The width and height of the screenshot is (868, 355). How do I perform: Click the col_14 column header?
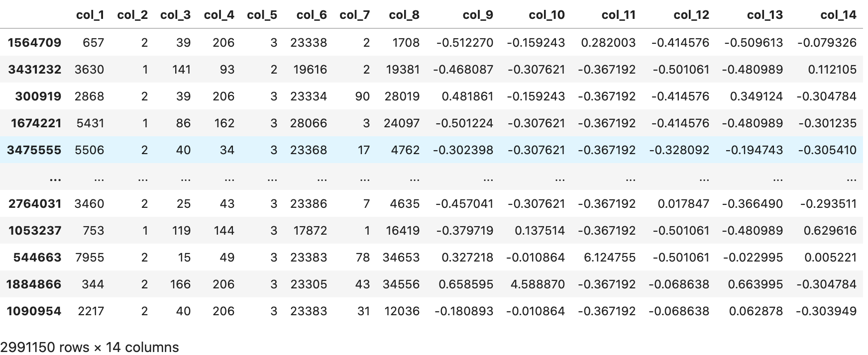838,15
